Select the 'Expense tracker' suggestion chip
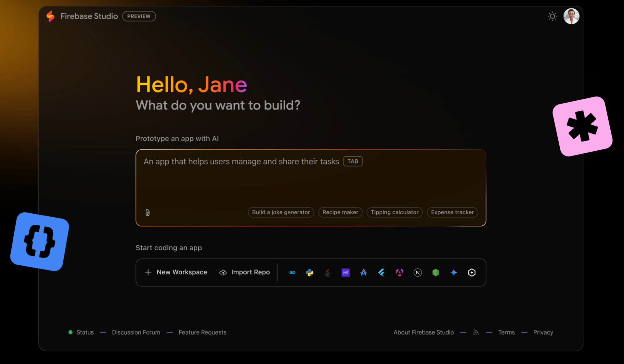 coord(452,212)
